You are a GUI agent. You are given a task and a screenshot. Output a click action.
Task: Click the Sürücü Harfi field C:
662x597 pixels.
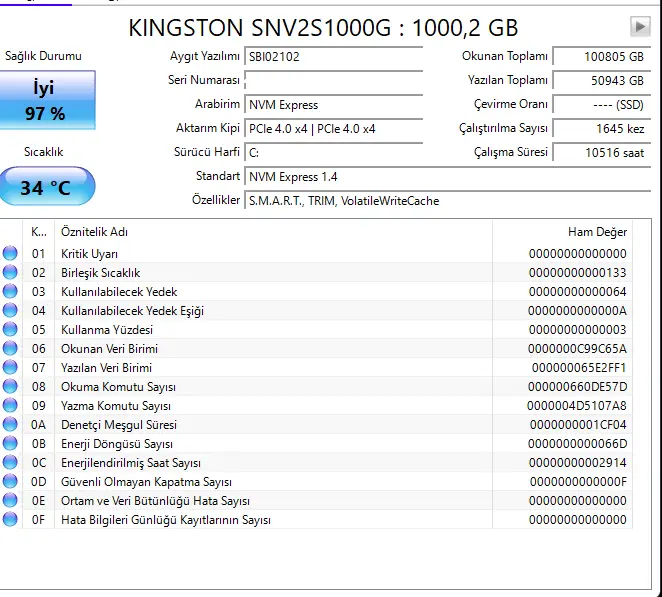point(334,152)
